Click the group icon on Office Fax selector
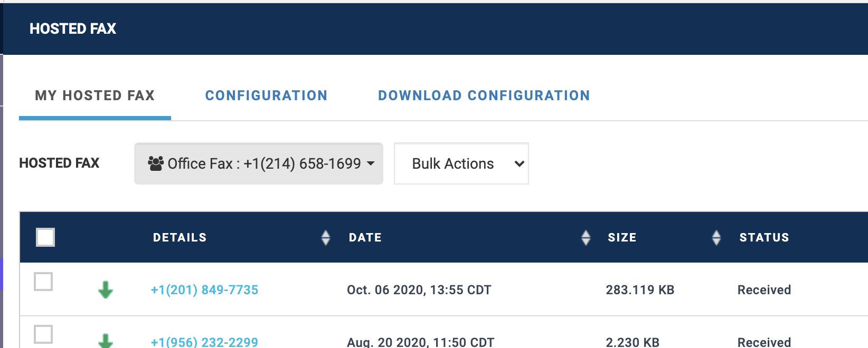This screenshot has width=868, height=348. (x=156, y=163)
